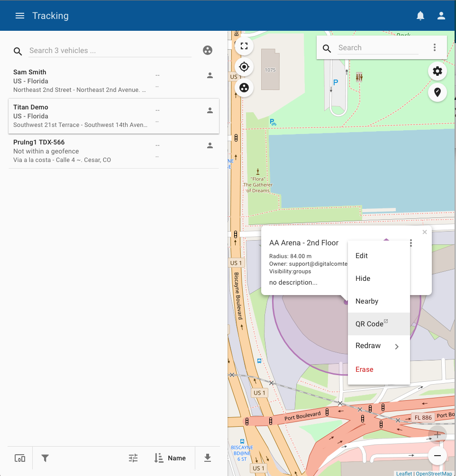
Task: Choose Erase to delete the geofence
Action: pos(379,369)
